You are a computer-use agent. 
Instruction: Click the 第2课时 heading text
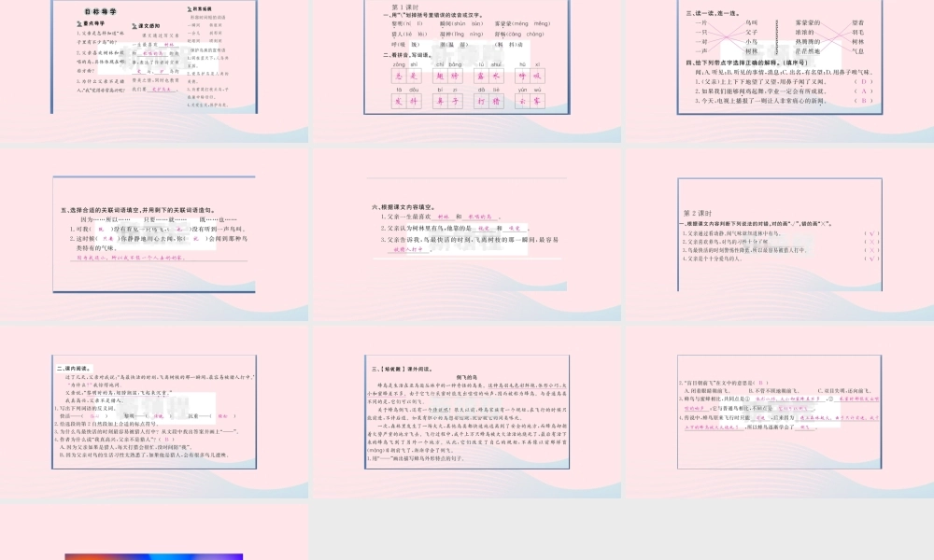pyautogui.click(x=697, y=213)
